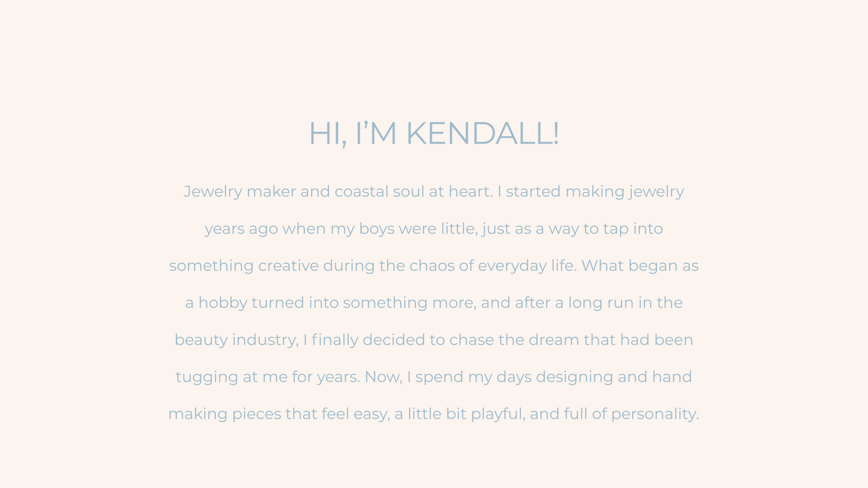Click the word "personality." at the paragraph end
The image size is (868, 488).
[655, 414]
